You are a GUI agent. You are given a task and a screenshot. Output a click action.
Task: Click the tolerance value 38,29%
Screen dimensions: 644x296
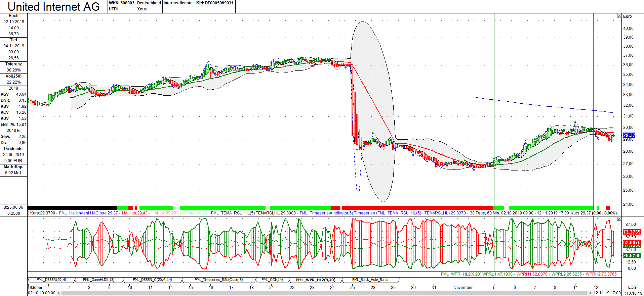[13, 70]
